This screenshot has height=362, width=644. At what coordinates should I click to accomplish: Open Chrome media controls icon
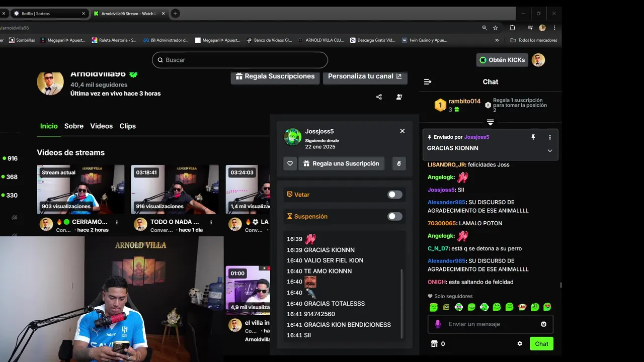click(530, 28)
